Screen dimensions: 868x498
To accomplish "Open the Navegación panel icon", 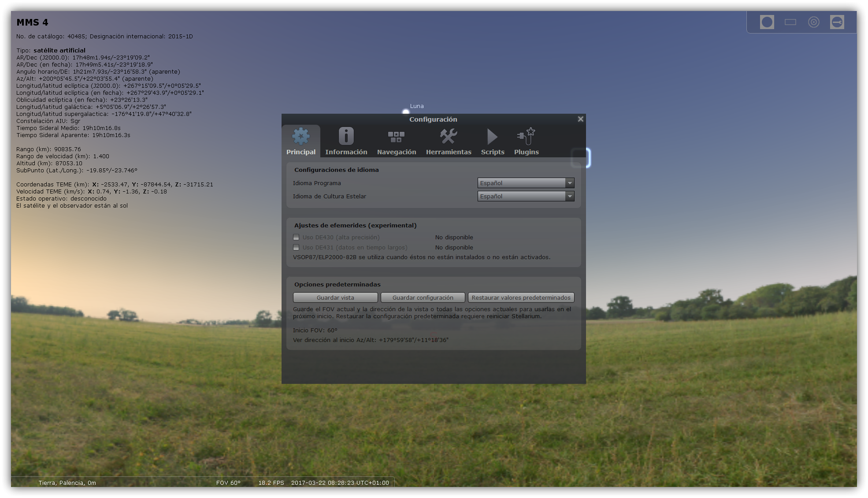I will (x=396, y=137).
